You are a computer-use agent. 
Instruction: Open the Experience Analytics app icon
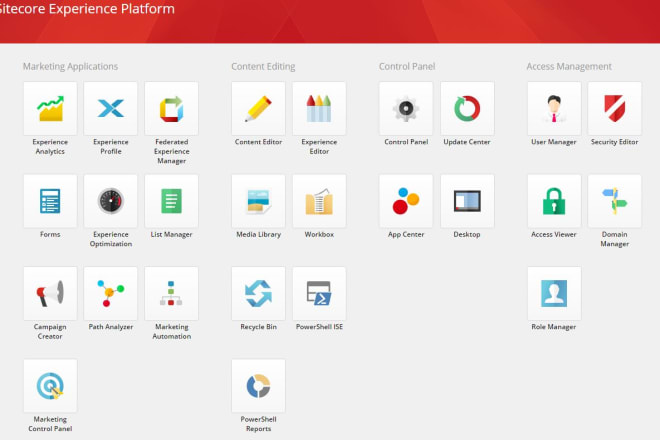50,109
